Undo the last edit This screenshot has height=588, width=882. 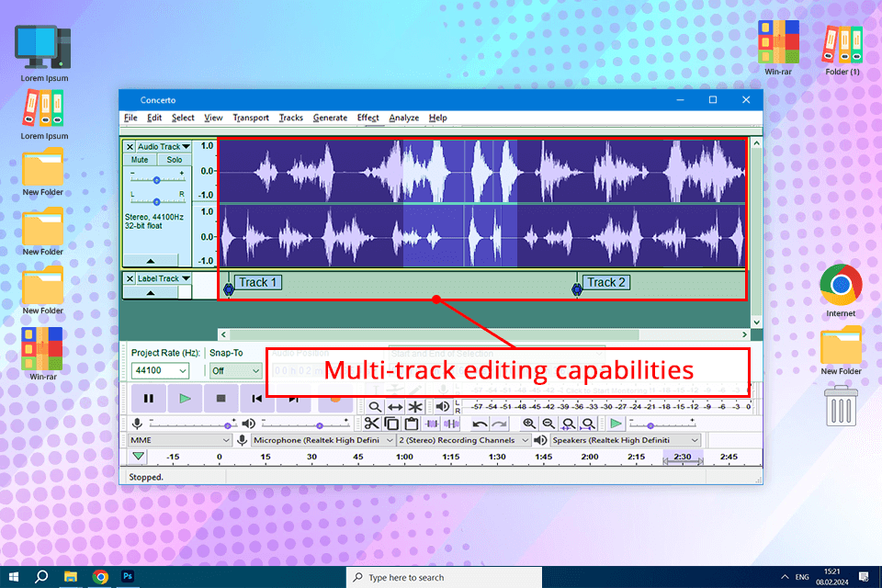tap(480, 424)
